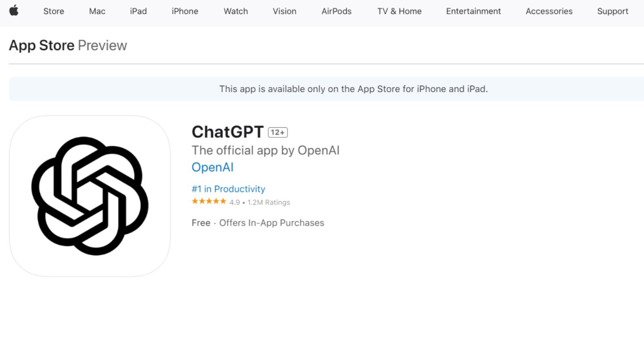Click the 1.2M Ratings text
644x362 pixels.
pyautogui.click(x=269, y=202)
